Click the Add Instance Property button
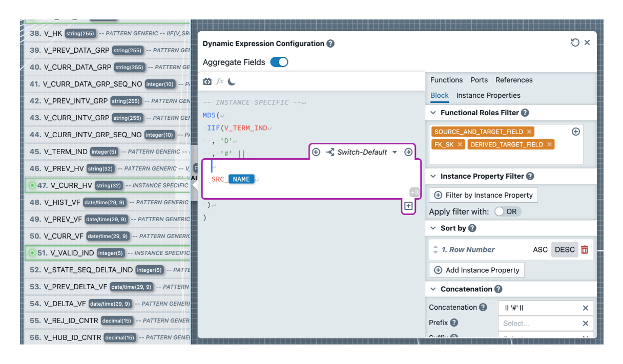This screenshot has height=364, width=623. (476, 270)
